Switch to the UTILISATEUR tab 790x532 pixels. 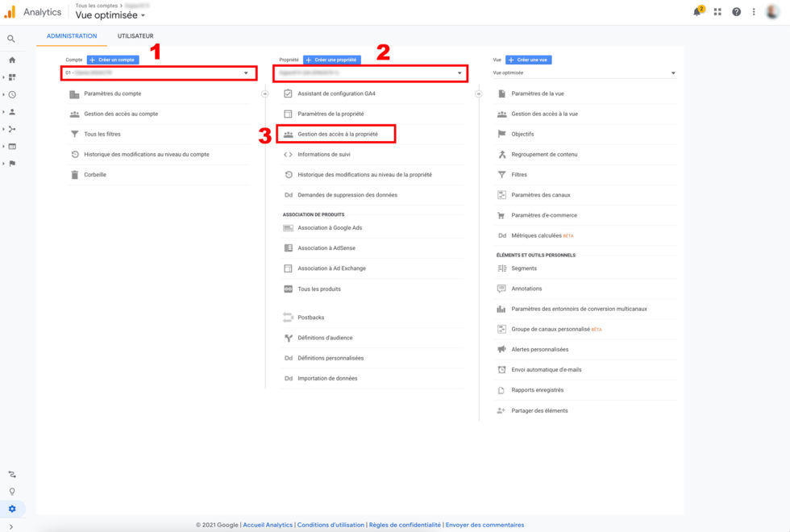click(135, 36)
